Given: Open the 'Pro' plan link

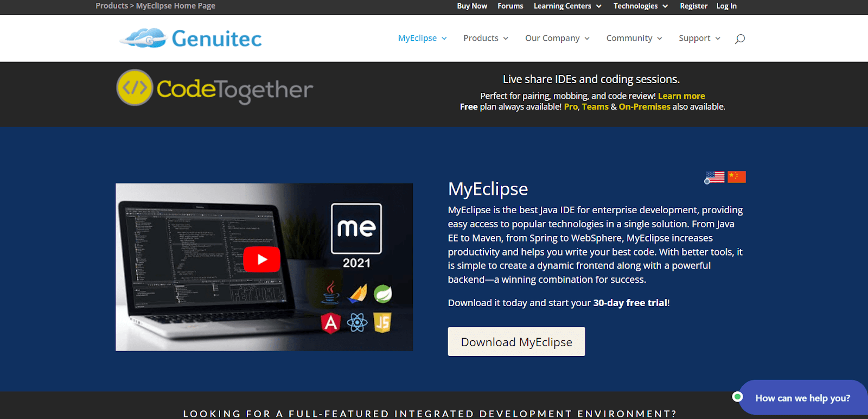Looking at the screenshot, I should [571, 107].
